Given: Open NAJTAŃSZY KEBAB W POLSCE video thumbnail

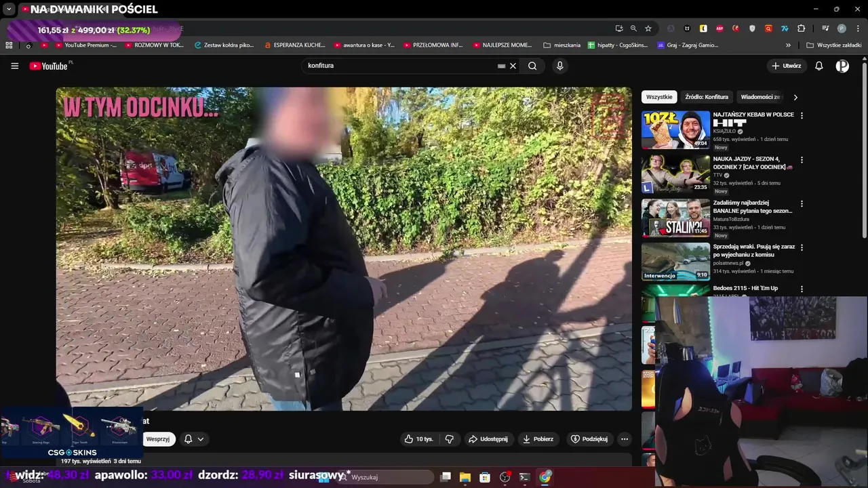Looking at the screenshot, I should tap(675, 129).
